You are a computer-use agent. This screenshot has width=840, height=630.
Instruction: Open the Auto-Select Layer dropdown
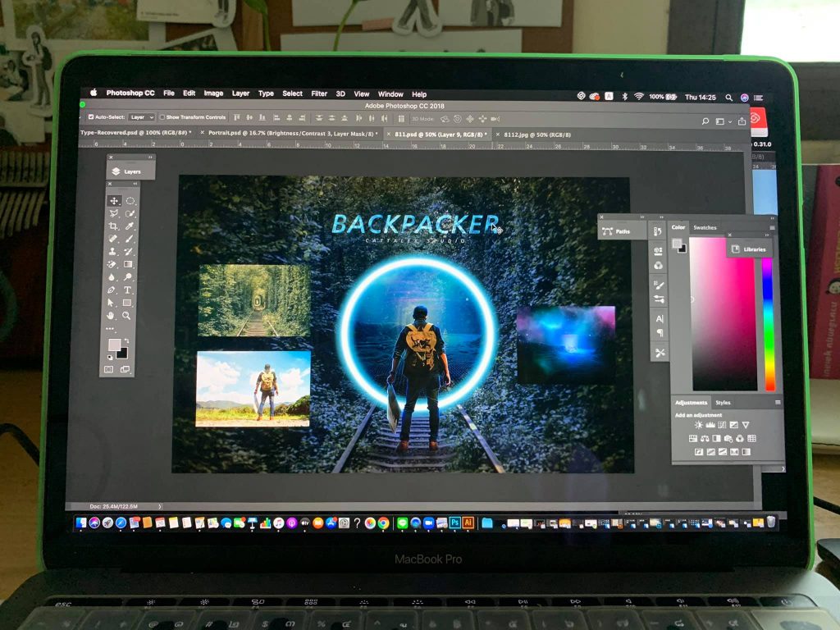pyautogui.click(x=141, y=117)
